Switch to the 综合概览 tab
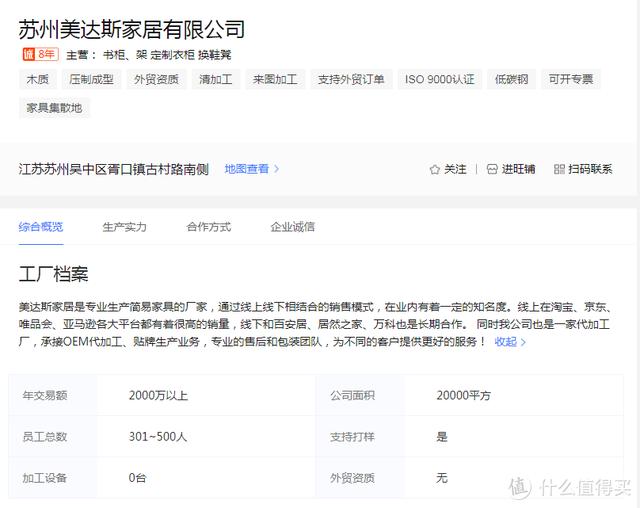Viewport: 640px width, 508px height. point(41,227)
